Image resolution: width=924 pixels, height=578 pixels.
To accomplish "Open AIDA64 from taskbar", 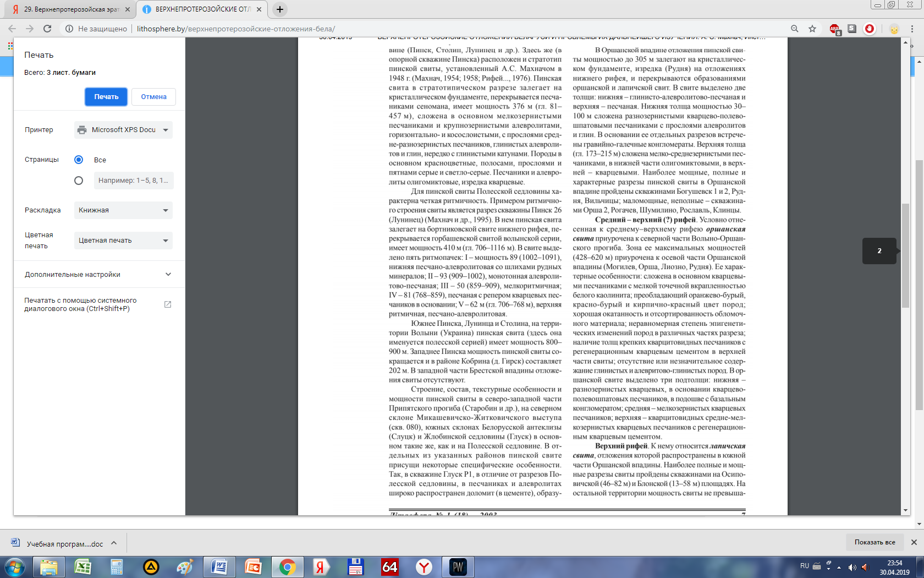I will pyautogui.click(x=390, y=566).
